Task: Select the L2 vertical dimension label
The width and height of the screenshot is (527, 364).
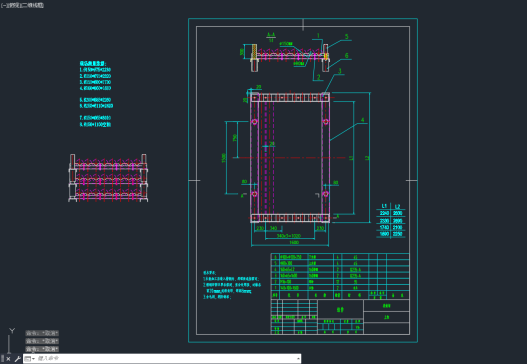Action: 367,157
